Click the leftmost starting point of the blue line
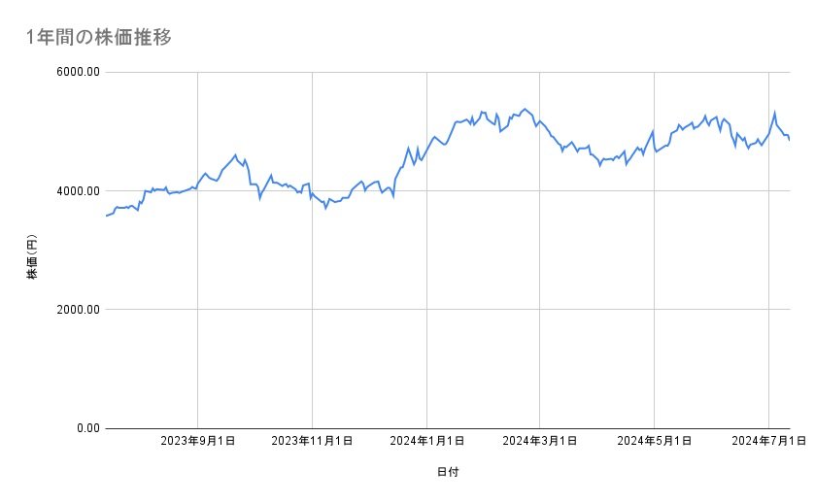Viewport: 815px width, 504px height. point(106,216)
